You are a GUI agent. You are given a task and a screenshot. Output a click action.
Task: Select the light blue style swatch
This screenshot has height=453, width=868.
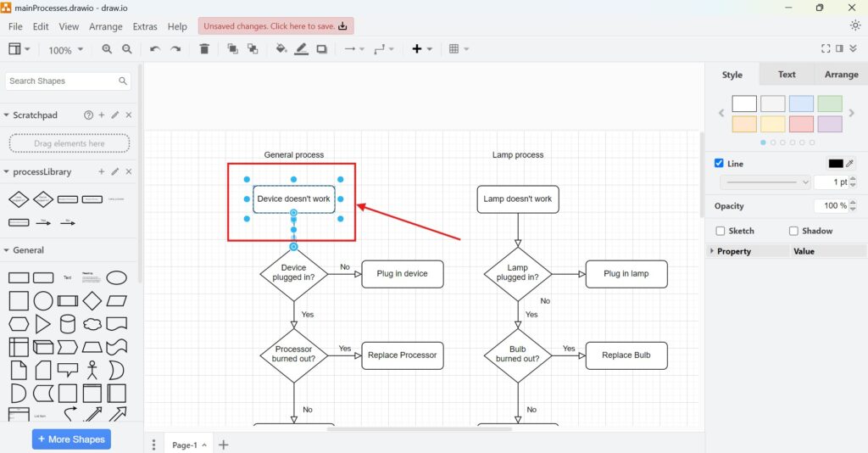pos(801,103)
